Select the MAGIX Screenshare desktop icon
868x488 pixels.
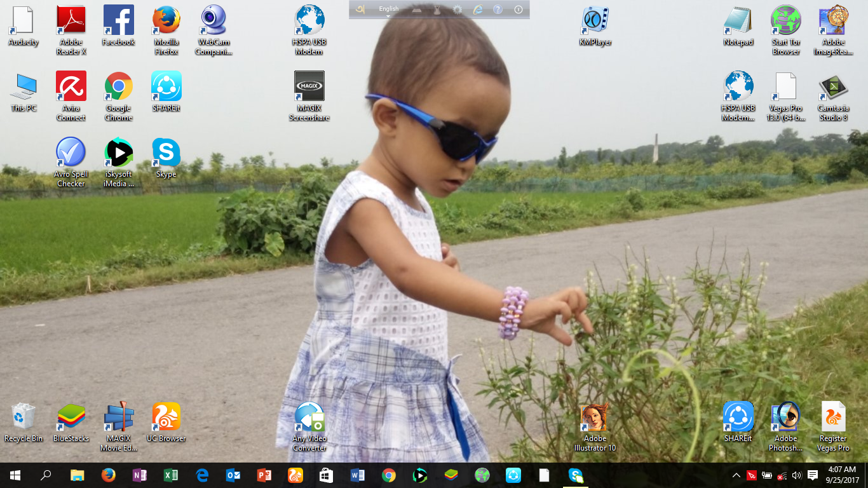309,97
